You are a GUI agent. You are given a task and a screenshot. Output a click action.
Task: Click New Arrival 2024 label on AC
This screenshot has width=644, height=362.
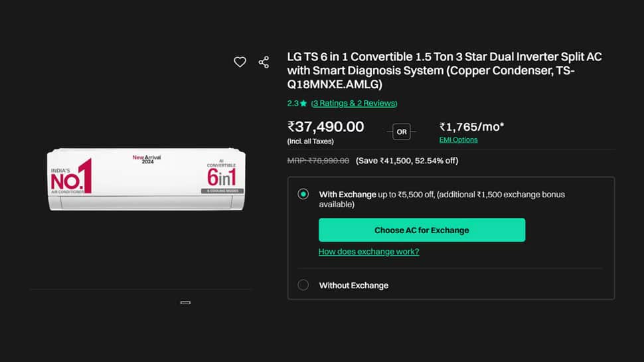147,158
